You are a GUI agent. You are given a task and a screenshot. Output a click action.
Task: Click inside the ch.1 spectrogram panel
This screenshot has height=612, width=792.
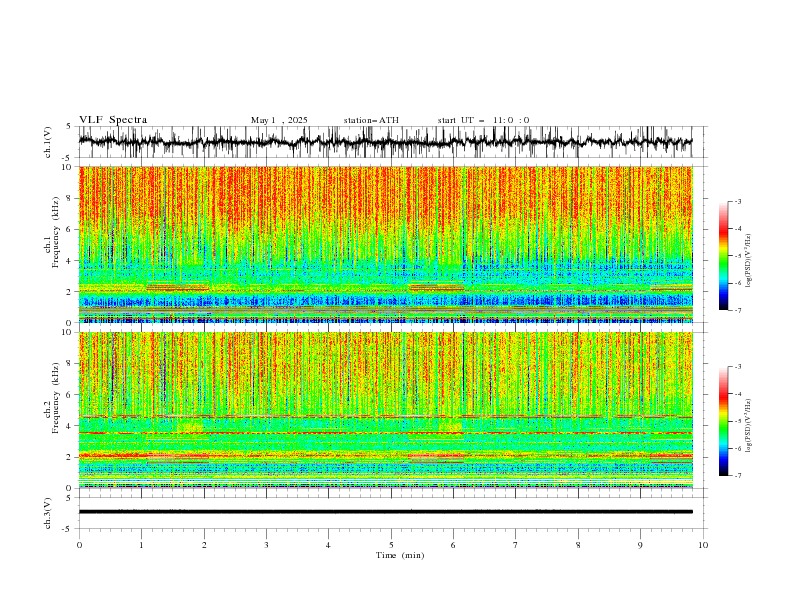(386, 244)
